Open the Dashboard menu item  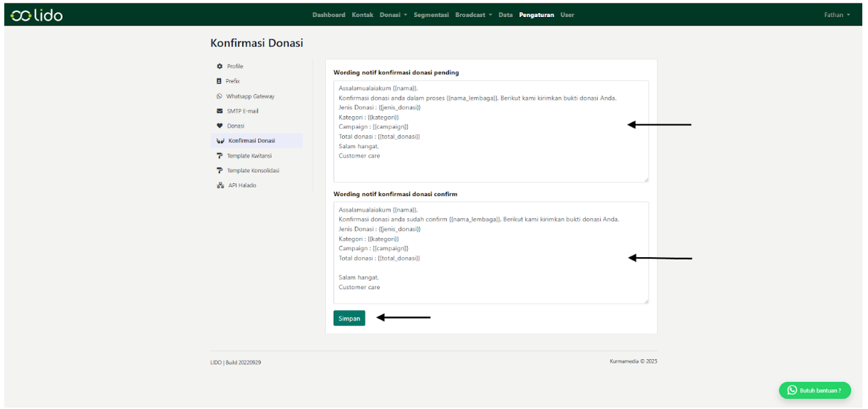tap(329, 15)
